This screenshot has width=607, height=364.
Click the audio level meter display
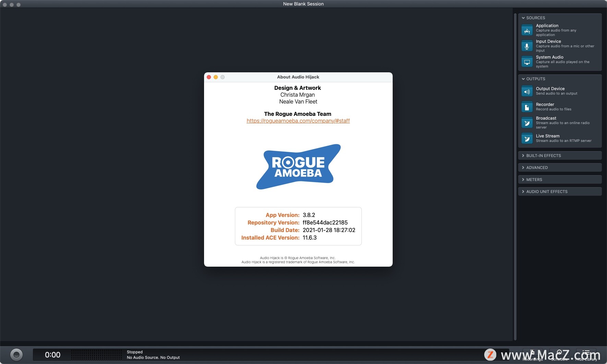point(96,355)
